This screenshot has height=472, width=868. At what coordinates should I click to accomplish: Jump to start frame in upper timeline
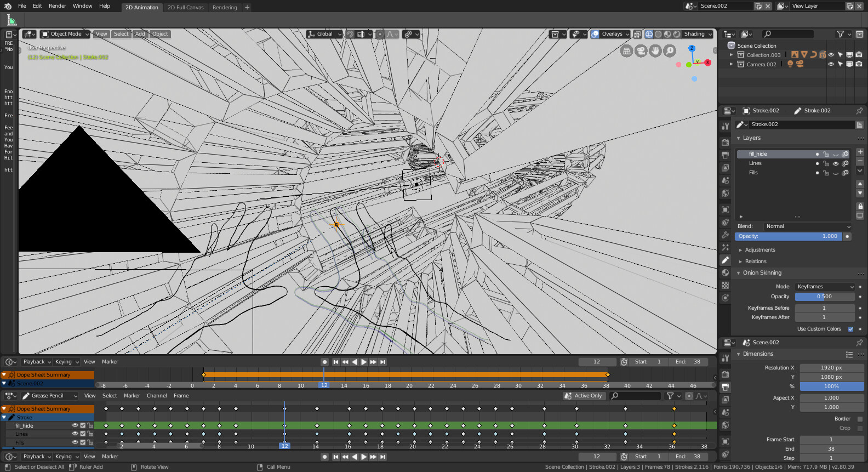[x=336, y=362]
